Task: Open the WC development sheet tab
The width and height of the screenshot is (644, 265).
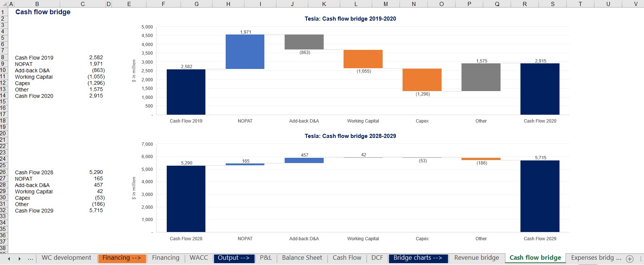Action: (x=66, y=258)
